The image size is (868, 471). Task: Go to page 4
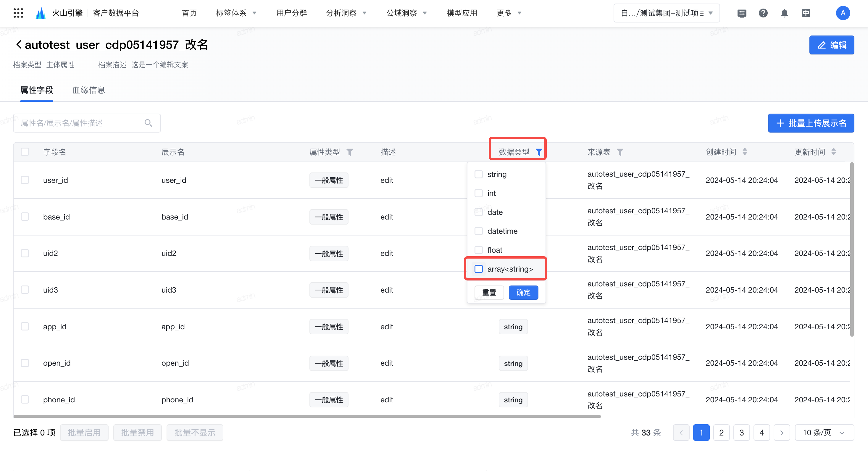[761, 432]
